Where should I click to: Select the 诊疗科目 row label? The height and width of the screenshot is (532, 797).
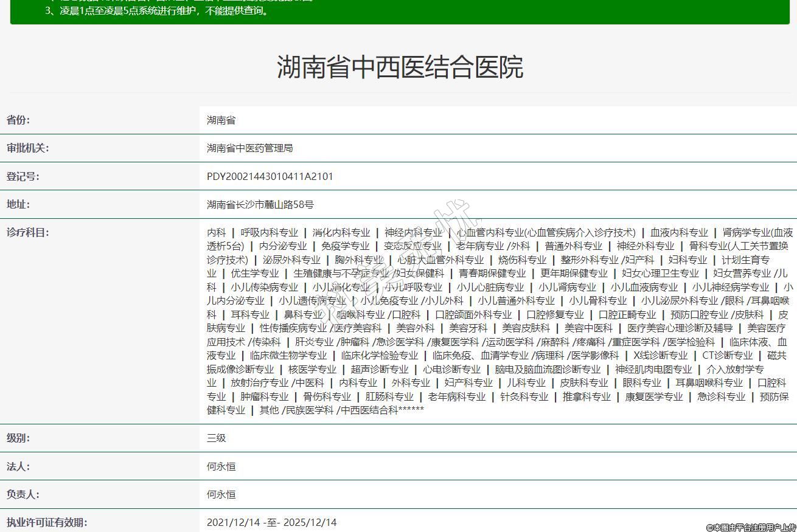click(x=27, y=232)
